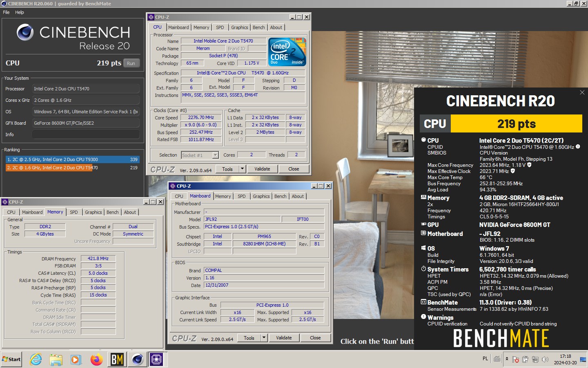The image size is (588, 368).
Task: Click the Memory module icon in BenchMate panel
Action: pyautogui.click(x=423, y=197)
